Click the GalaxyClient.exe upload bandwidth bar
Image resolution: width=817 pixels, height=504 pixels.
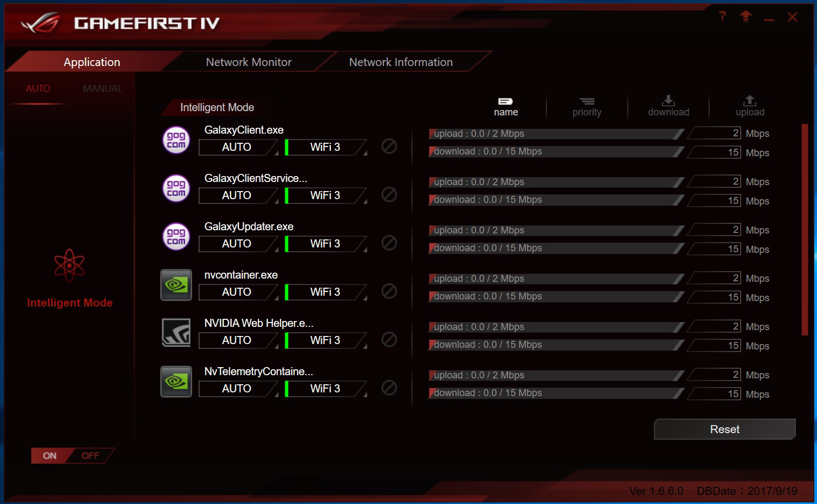click(556, 134)
